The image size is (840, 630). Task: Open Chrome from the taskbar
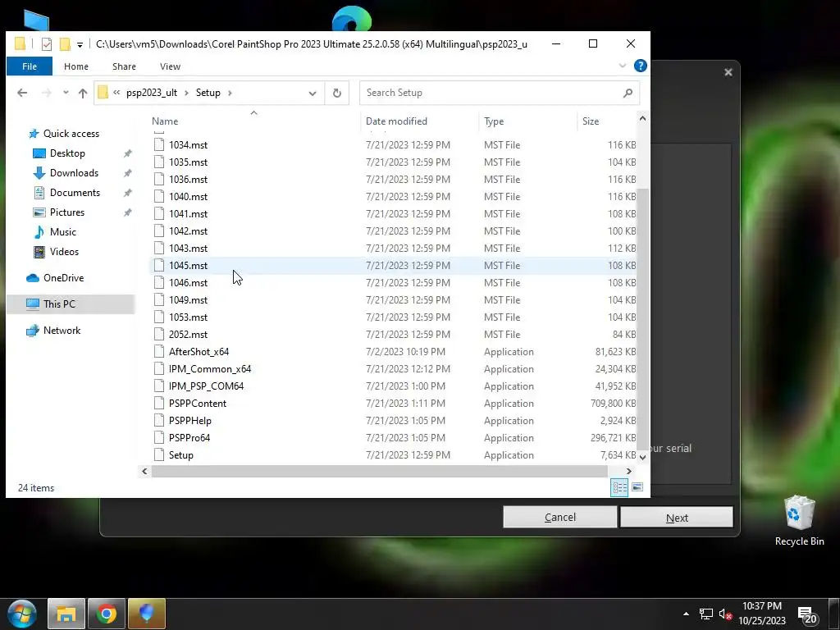106,614
